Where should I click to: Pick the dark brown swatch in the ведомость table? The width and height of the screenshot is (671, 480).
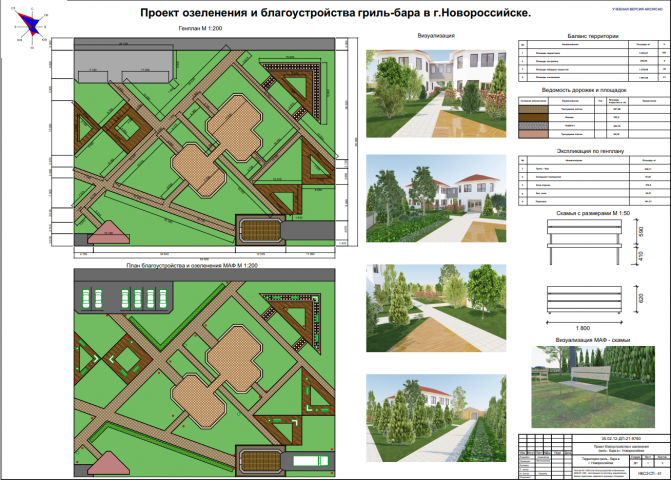click(x=533, y=117)
